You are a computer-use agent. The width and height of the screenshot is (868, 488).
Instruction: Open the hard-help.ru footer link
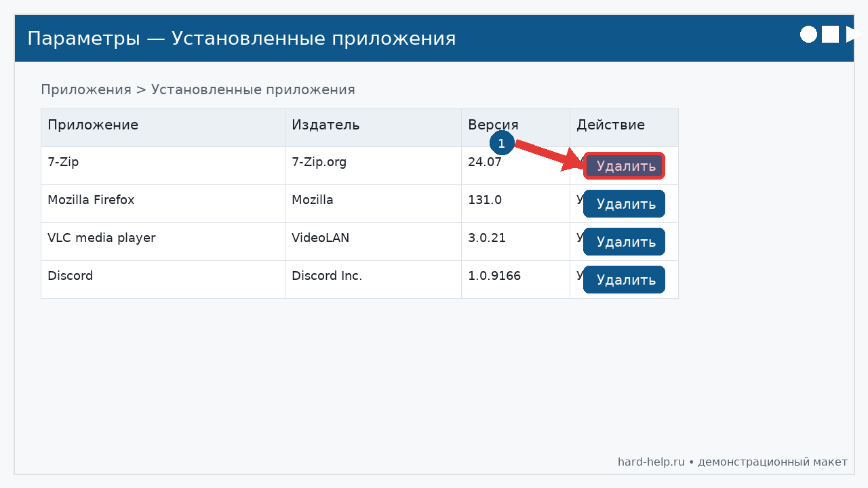(x=650, y=462)
